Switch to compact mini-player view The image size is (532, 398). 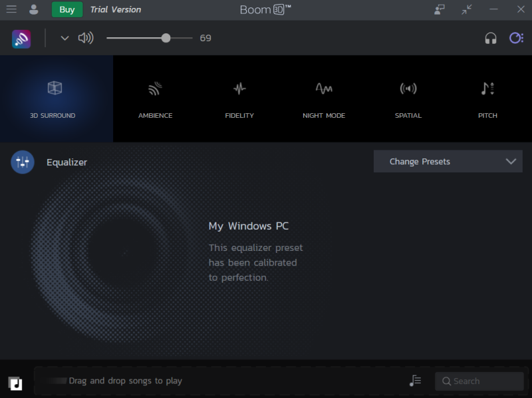467,9
